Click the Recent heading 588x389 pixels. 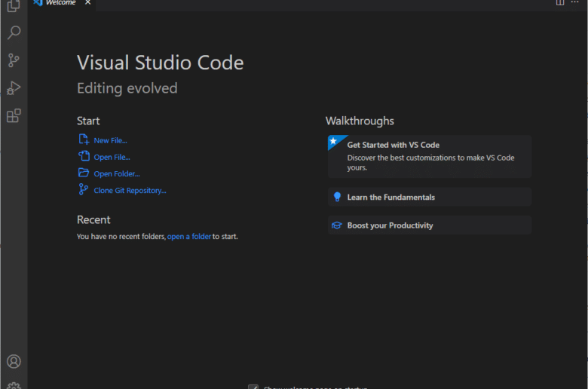pos(93,219)
